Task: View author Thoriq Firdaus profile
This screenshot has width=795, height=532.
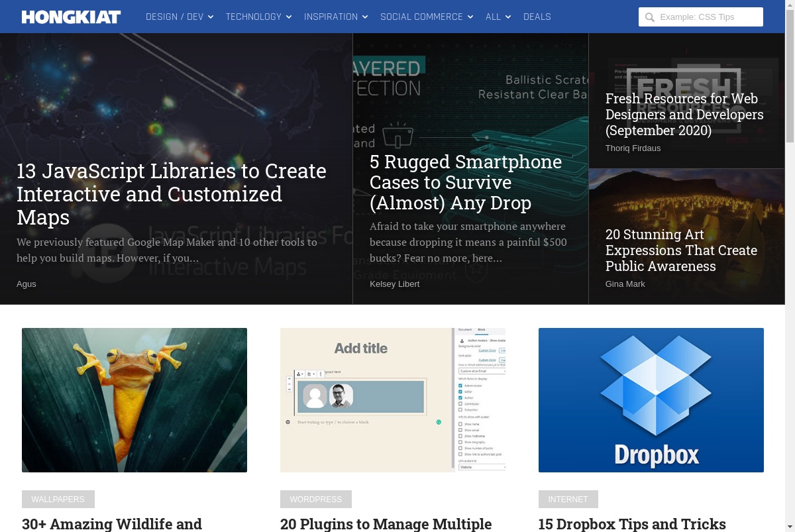Action: click(x=633, y=148)
